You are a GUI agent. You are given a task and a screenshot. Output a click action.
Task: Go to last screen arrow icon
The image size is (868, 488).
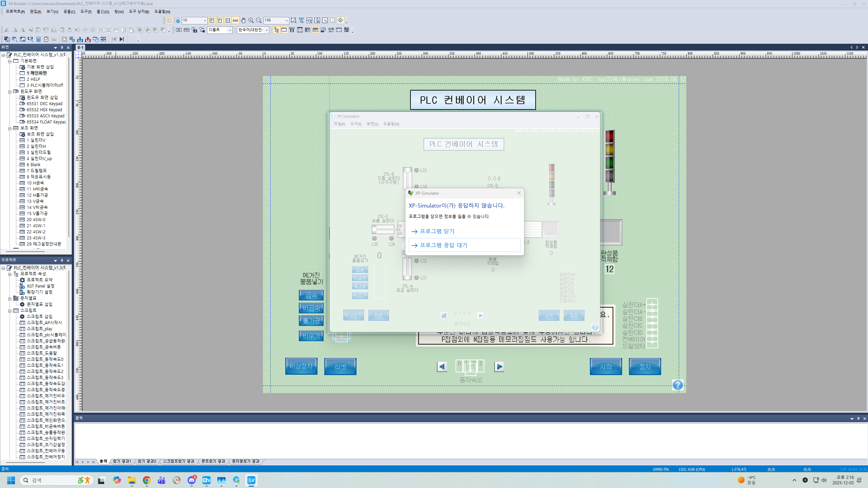pos(122,39)
